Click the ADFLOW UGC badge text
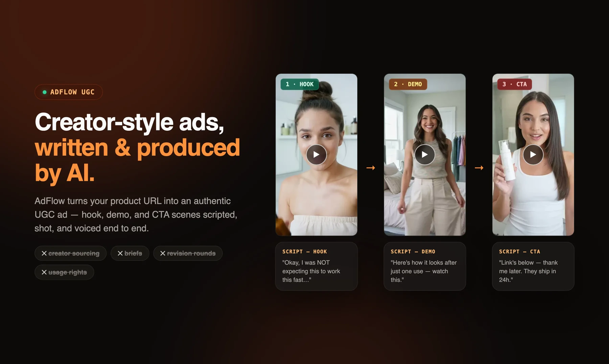The height and width of the screenshot is (364, 609). click(x=72, y=92)
